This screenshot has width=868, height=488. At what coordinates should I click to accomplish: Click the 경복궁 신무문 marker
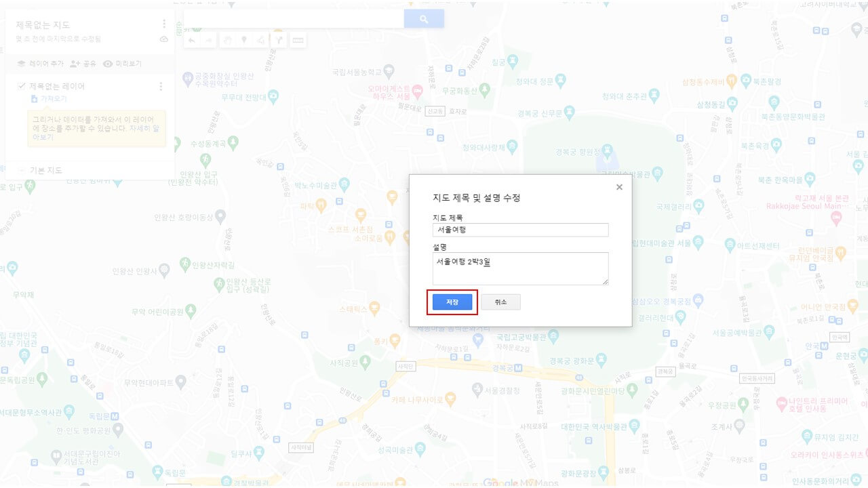tap(570, 111)
